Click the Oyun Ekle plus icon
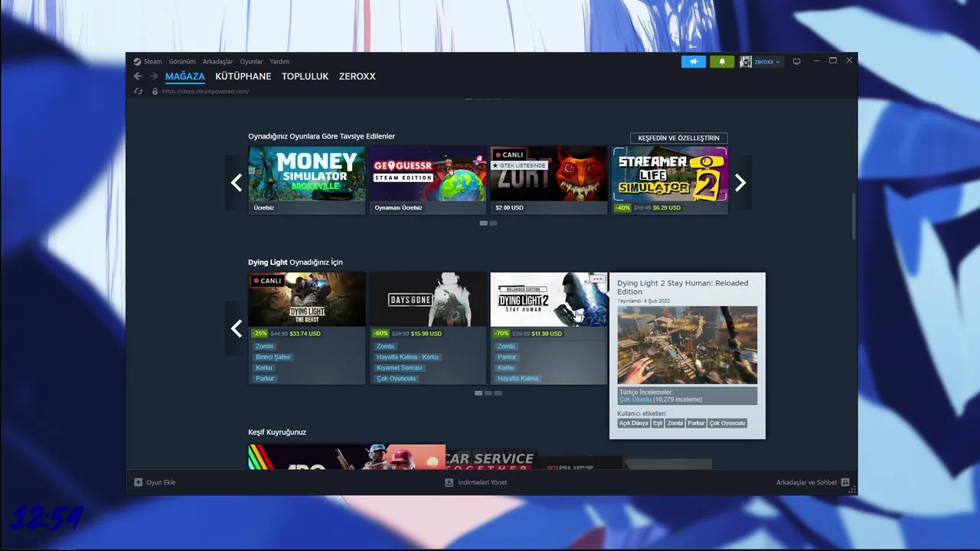This screenshot has height=551, width=980. click(139, 482)
